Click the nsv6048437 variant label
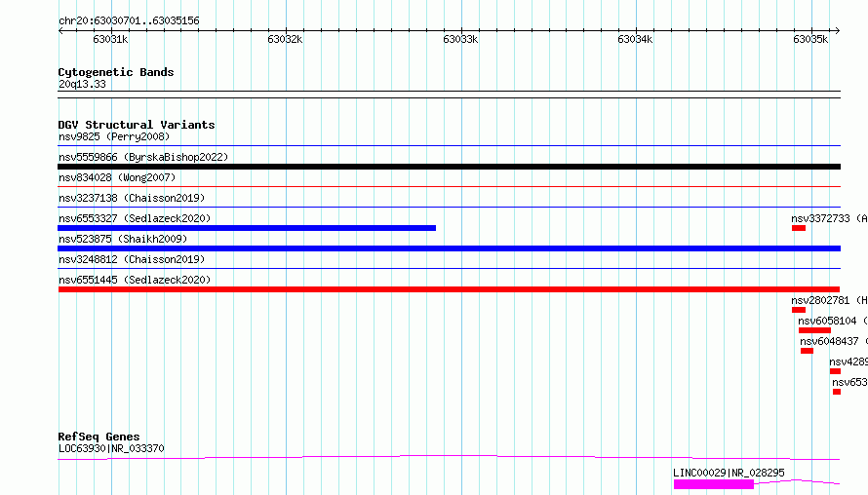 click(834, 341)
